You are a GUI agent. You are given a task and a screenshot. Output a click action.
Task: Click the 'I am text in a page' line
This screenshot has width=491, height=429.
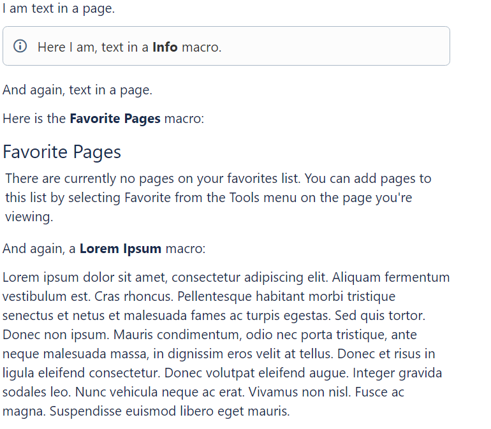pyautogui.click(x=58, y=8)
